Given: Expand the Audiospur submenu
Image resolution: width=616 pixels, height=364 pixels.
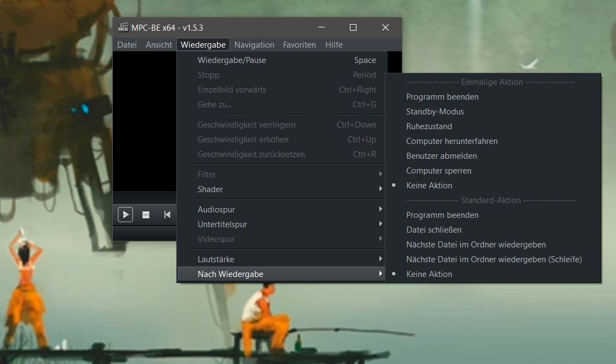Looking at the screenshot, I should [281, 209].
